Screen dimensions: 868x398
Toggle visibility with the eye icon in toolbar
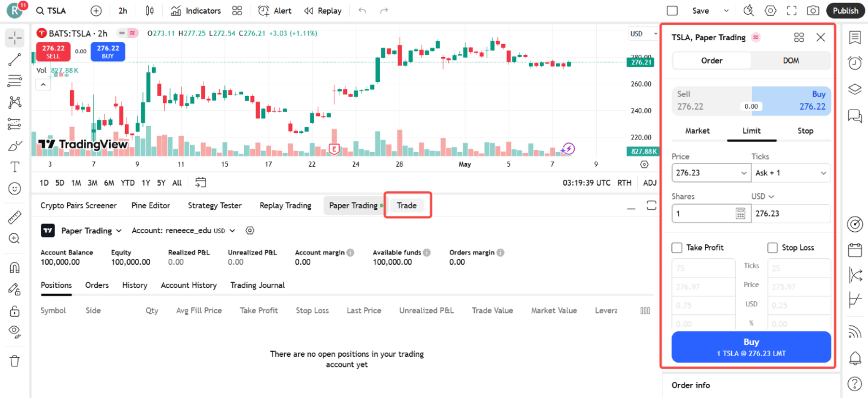click(15, 332)
